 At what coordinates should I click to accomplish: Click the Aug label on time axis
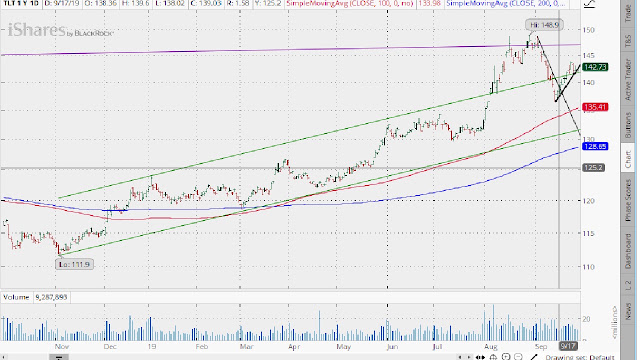click(491, 347)
